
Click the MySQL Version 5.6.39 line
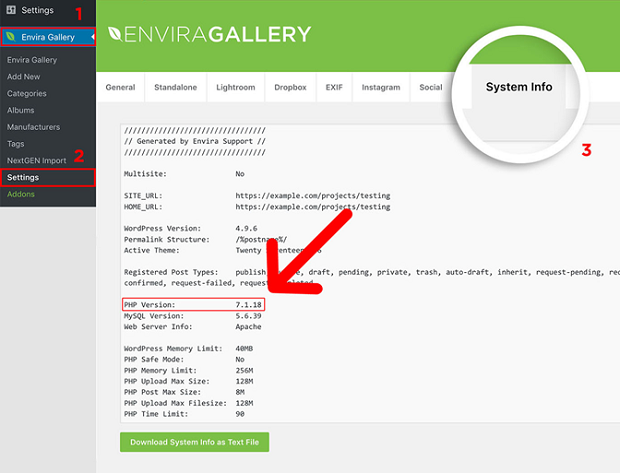click(193, 316)
